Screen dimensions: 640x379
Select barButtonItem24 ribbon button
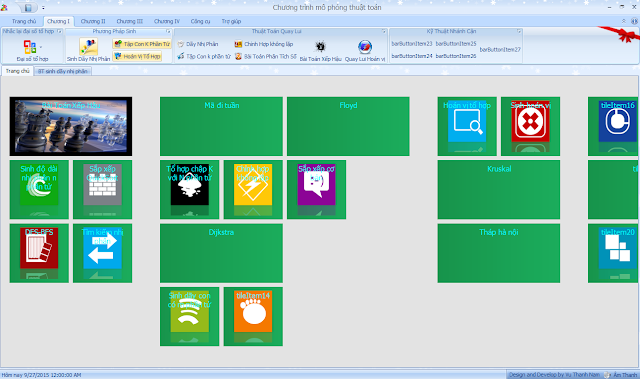coord(412,56)
